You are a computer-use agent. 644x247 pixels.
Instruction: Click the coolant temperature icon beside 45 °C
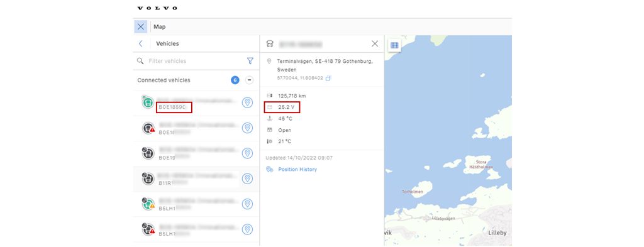(269, 119)
